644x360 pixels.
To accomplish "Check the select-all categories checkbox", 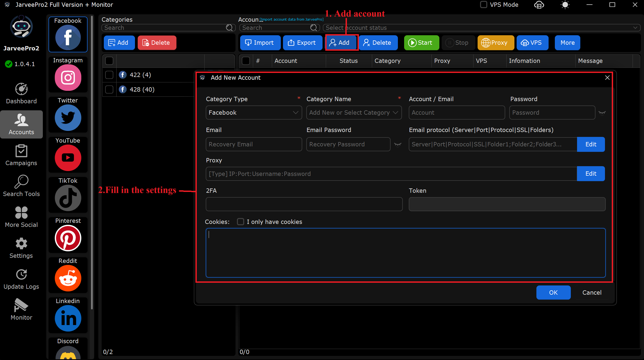I will [109, 61].
